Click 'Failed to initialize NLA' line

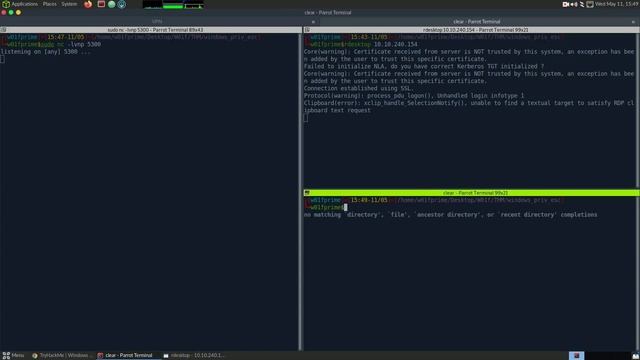[424, 67]
